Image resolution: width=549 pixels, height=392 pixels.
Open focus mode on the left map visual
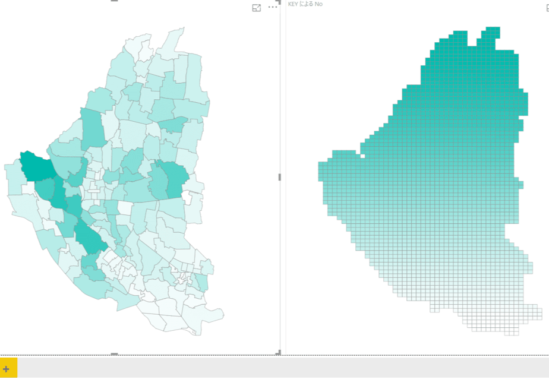(x=256, y=8)
